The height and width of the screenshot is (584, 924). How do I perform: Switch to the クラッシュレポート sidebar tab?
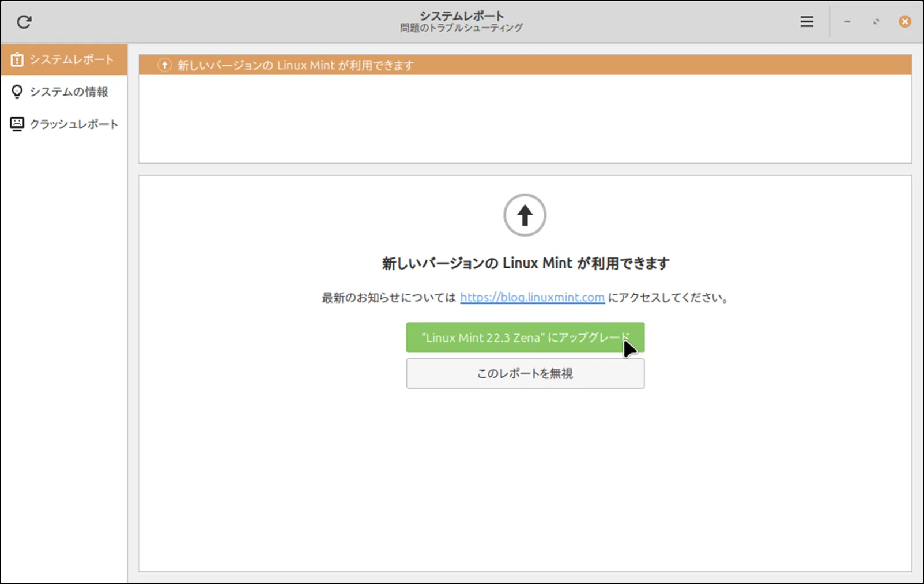tap(64, 124)
